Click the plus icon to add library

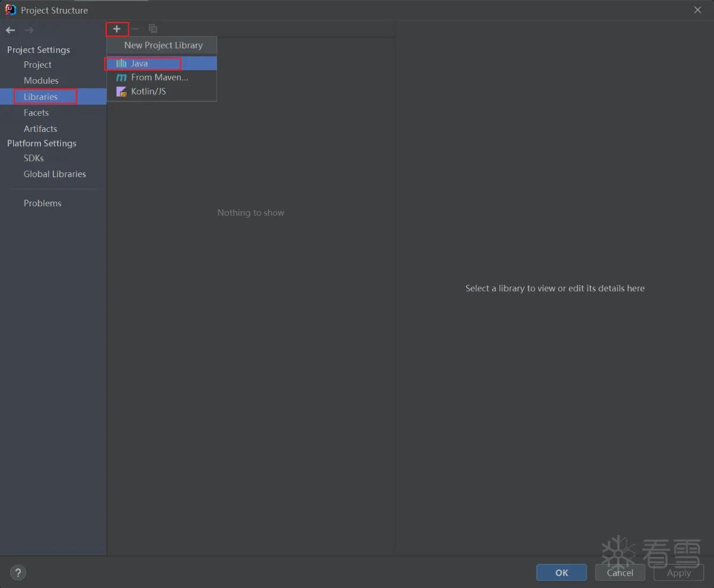tap(117, 29)
